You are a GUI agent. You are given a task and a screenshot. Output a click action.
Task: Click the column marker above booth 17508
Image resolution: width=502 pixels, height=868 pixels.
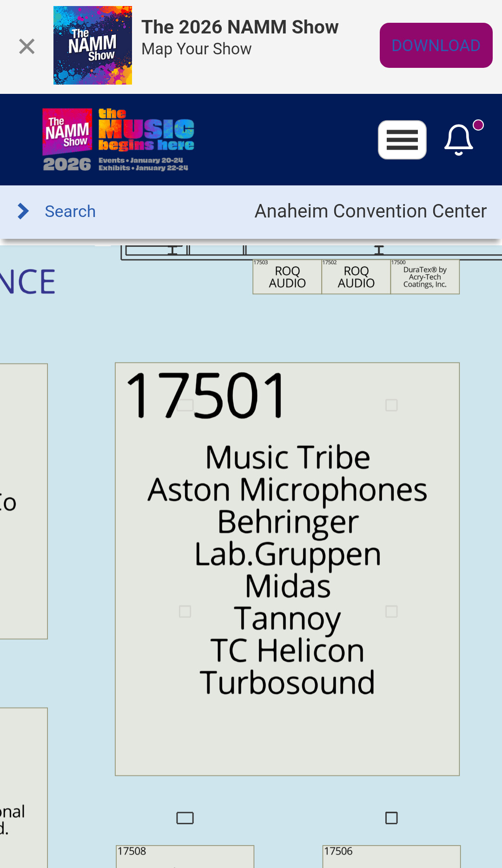[x=185, y=818]
